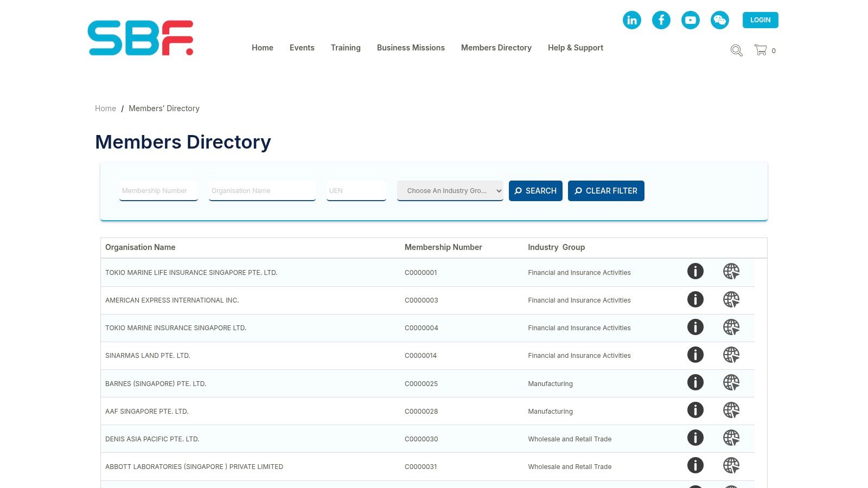868x488 pixels.
Task: Select ABBOTT LABORATORIES (SINGAPORE ) PRIVATE LIMITED text
Action: point(194,467)
